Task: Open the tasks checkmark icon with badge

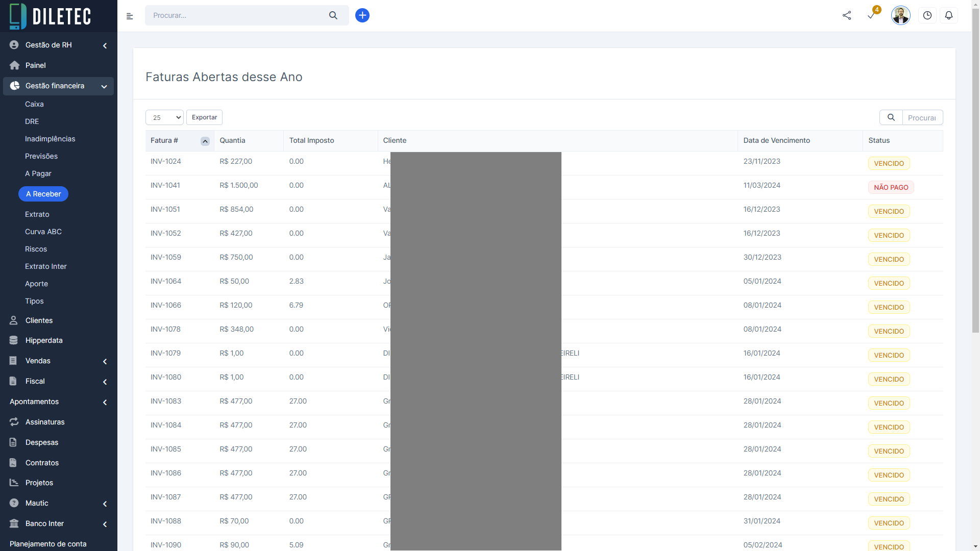Action: pyautogui.click(x=871, y=15)
